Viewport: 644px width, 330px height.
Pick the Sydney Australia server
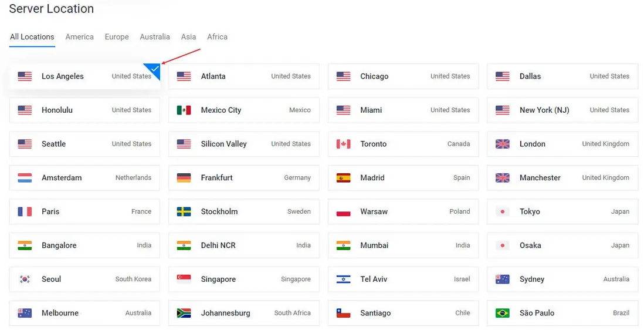pyautogui.click(x=562, y=280)
